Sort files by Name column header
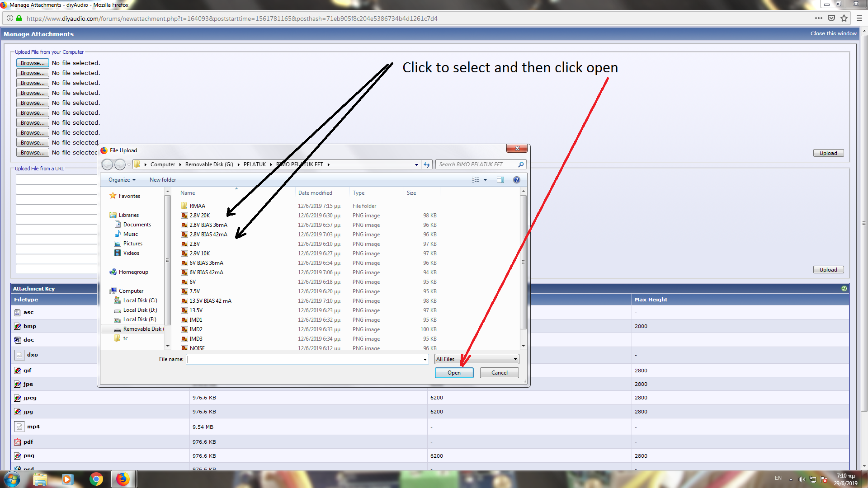The image size is (868, 488). click(x=188, y=193)
